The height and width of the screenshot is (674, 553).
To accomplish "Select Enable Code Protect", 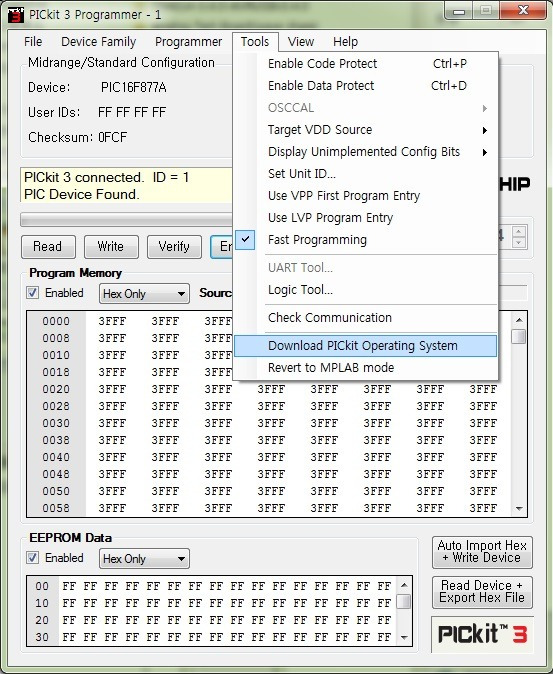I will 366,64.
